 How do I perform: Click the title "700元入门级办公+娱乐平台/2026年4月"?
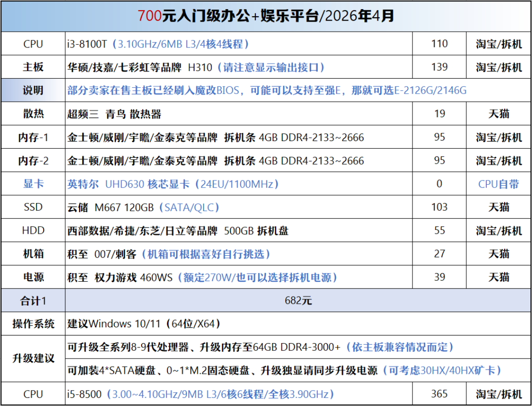click(266, 16)
